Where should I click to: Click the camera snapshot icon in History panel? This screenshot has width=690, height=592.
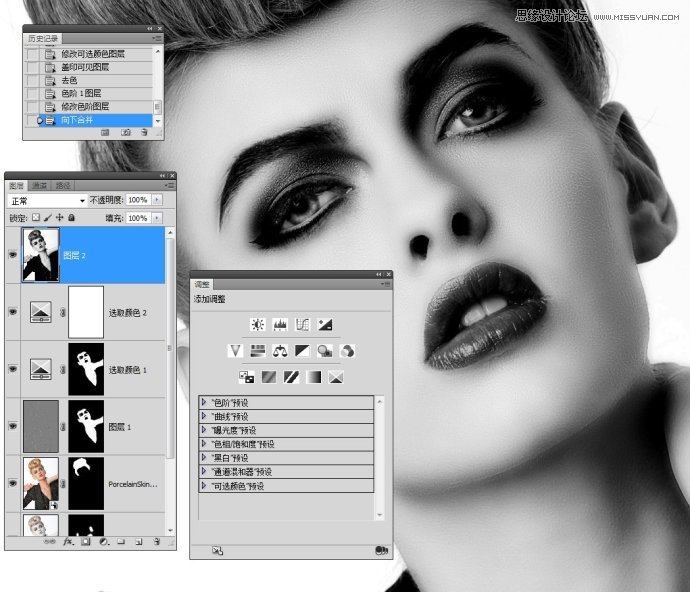(x=126, y=132)
